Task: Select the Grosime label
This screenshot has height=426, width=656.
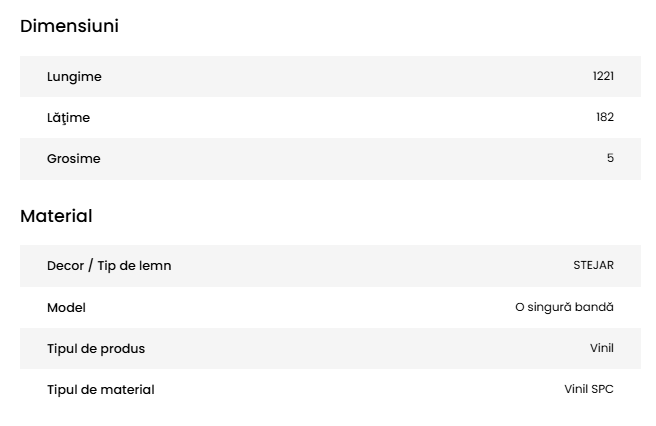Action: click(74, 159)
